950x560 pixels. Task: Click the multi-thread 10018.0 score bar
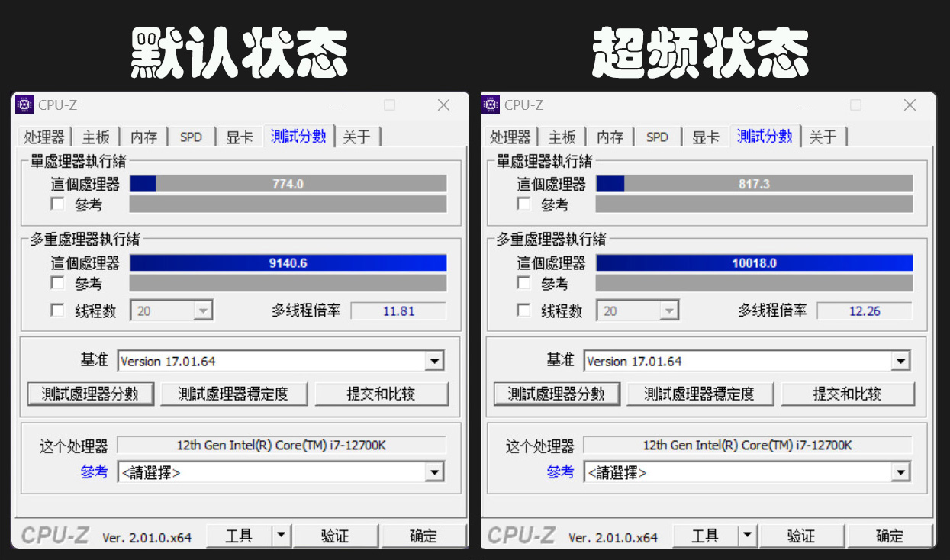754,263
